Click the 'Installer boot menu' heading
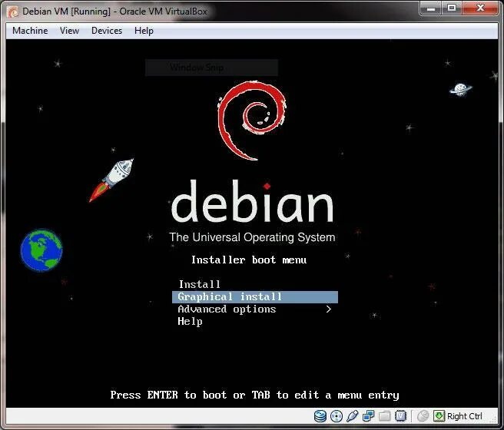This screenshot has width=504, height=430. [x=249, y=260]
